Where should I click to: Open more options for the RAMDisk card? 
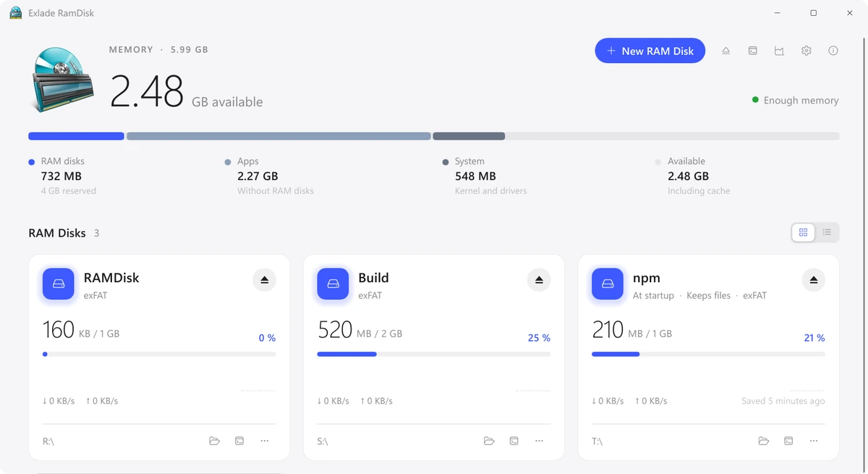click(265, 441)
